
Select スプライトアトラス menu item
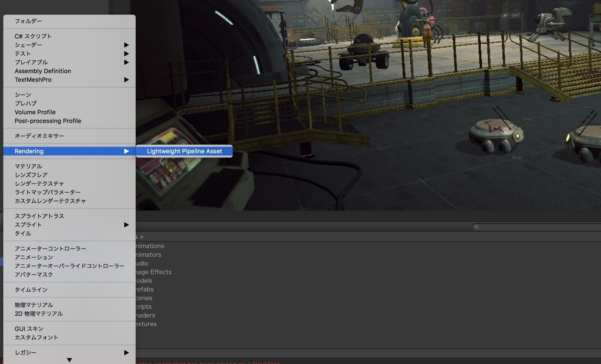tap(69, 216)
